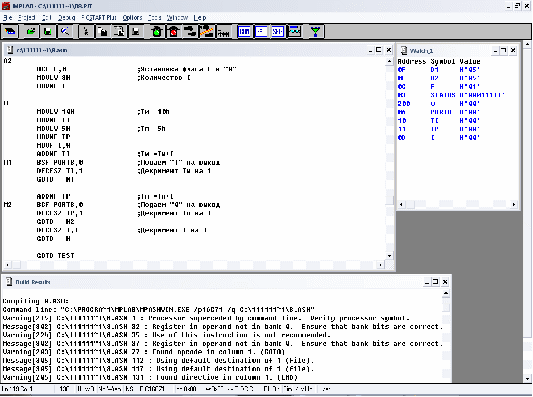Screen dimensions: 533x397
Task: Click the document icon in the source window title
Action: tap(10, 50)
